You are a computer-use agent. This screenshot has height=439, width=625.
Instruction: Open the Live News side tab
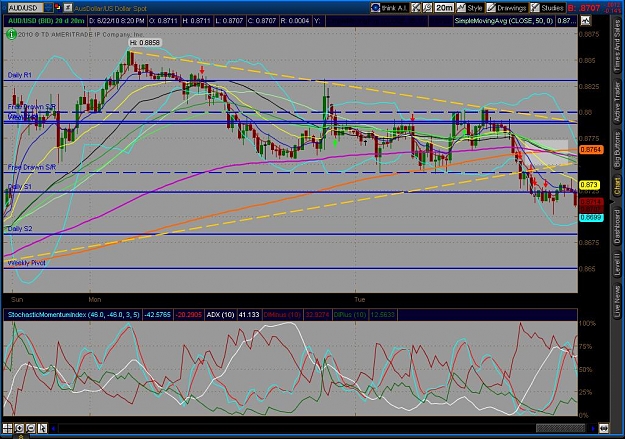617,299
